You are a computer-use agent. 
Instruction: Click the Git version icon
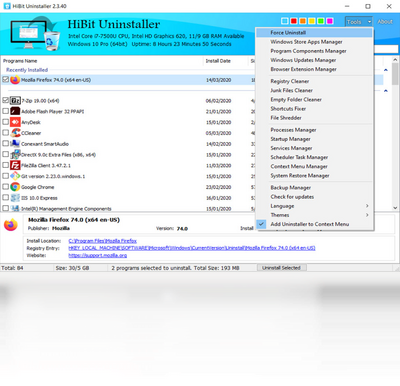pos(15,176)
